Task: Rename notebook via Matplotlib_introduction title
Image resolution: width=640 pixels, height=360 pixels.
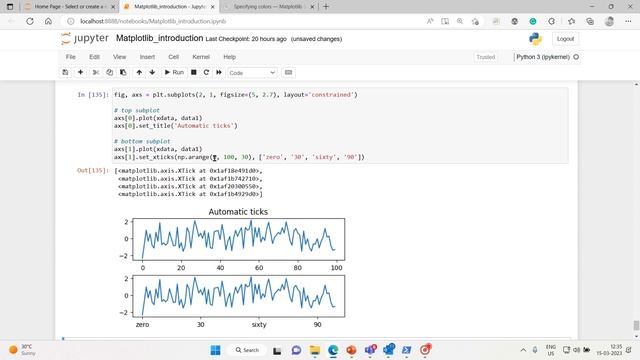Action: pyautogui.click(x=160, y=38)
